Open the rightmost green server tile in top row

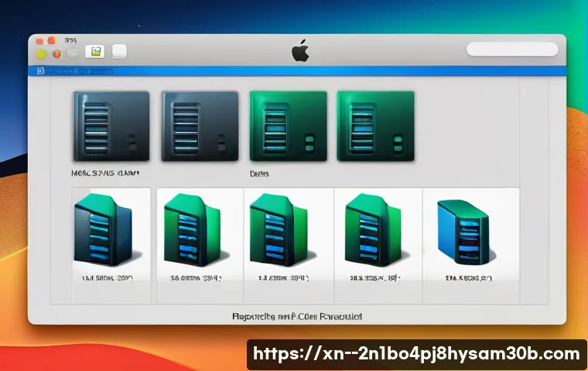(375, 125)
